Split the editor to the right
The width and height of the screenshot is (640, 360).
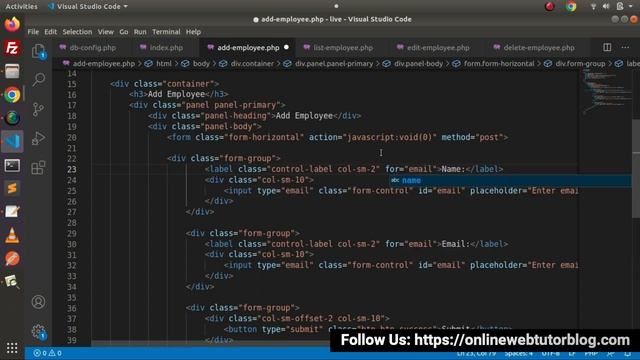click(607, 47)
